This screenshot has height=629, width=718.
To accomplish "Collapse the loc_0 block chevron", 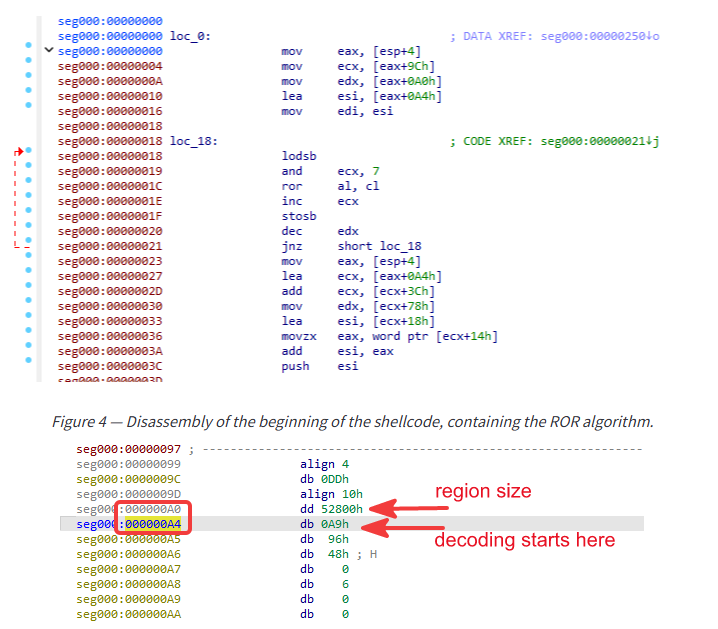I will coord(49,49).
